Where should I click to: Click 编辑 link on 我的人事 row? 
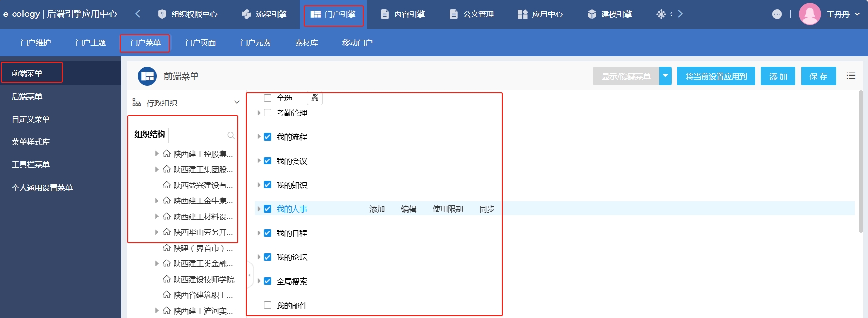point(409,209)
